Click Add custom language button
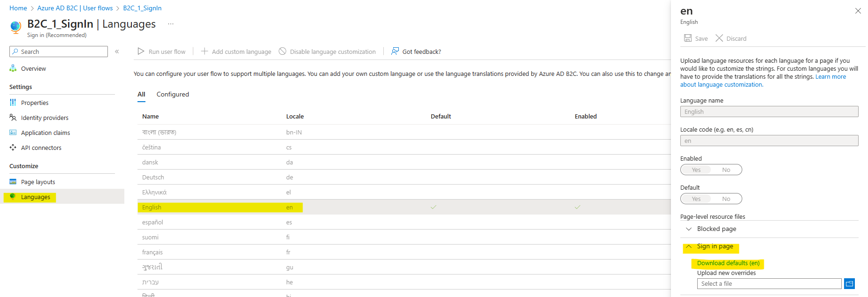The image size is (868, 297). (236, 52)
